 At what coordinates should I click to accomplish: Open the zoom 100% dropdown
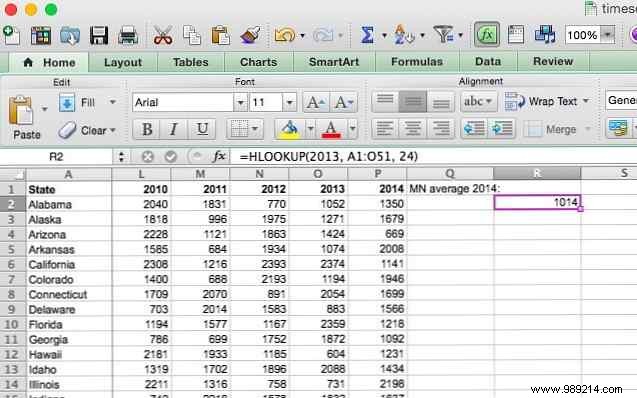tap(608, 35)
